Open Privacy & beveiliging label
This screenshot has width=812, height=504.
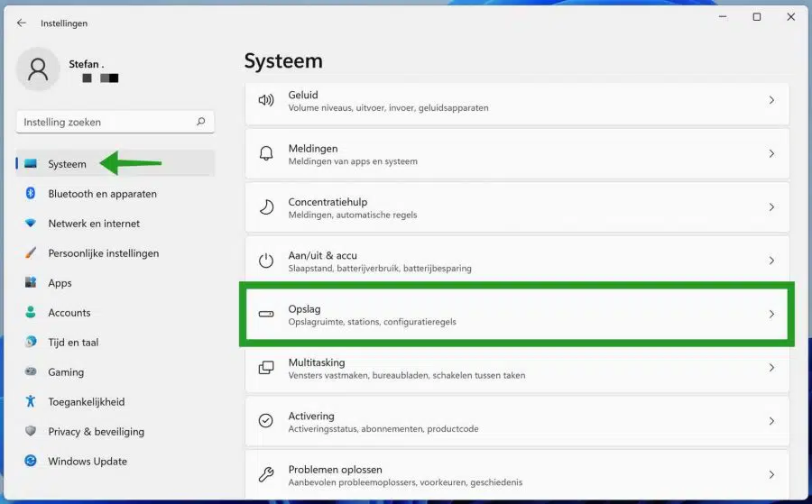coord(97,432)
